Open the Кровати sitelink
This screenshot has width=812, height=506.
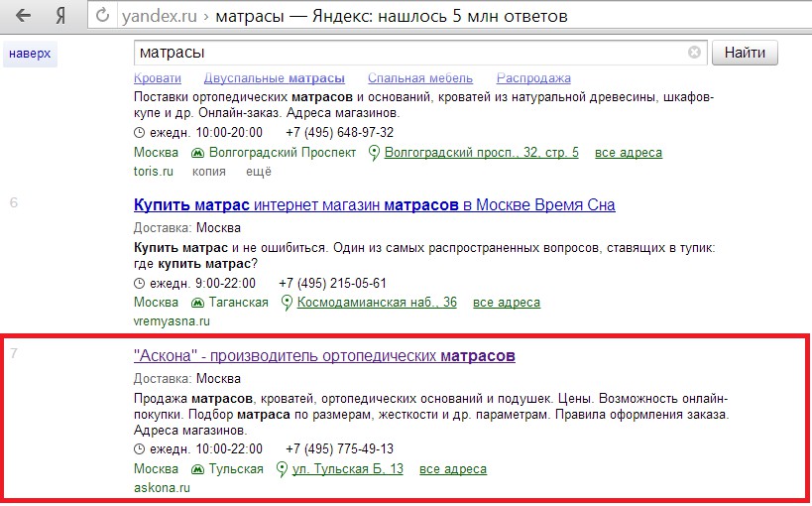[x=158, y=78]
